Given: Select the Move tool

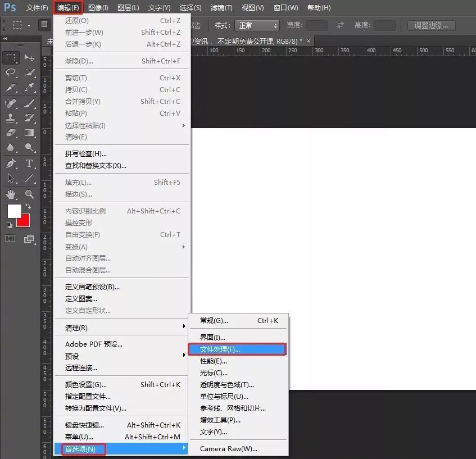Looking at the screenshot, I should point(29,57).
